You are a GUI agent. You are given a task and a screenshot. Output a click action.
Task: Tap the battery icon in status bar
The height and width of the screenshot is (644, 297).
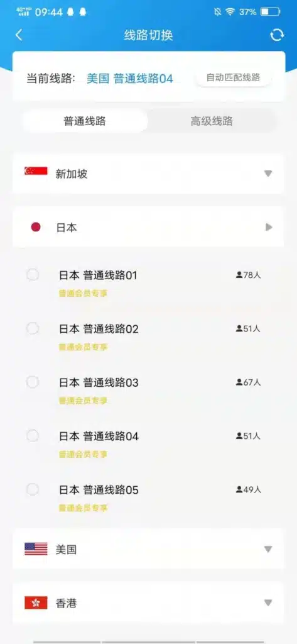tap(270, 12)
